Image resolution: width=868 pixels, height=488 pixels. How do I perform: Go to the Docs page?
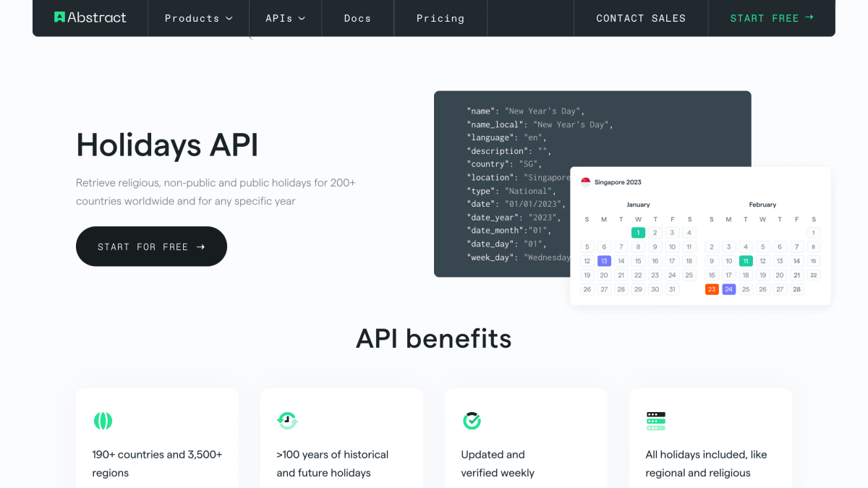coord(357,18)
